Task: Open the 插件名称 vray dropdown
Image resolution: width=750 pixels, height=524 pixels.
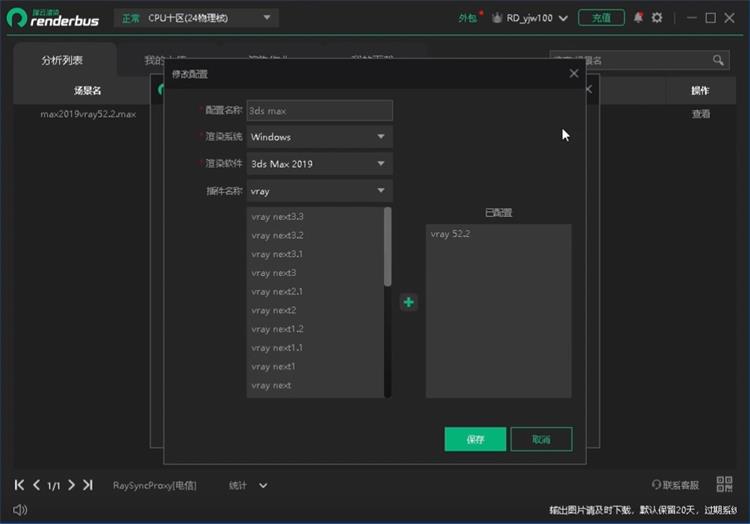Action: tap(319, 191)
